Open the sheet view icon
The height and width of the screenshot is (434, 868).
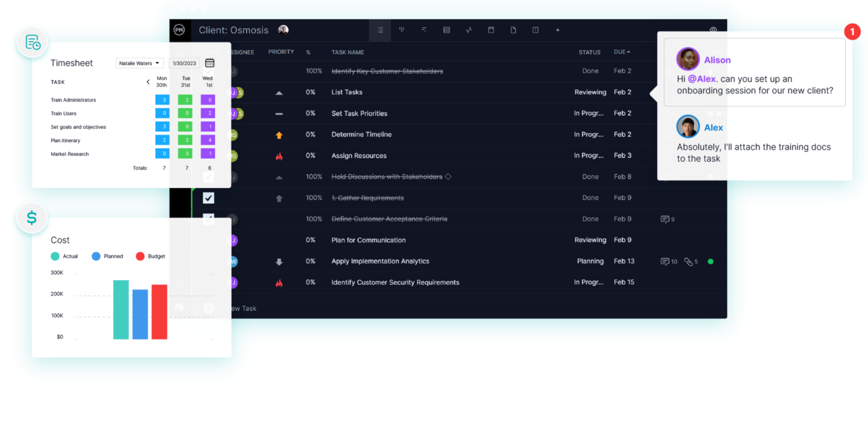pyautogui.click(x=446, y=30)
